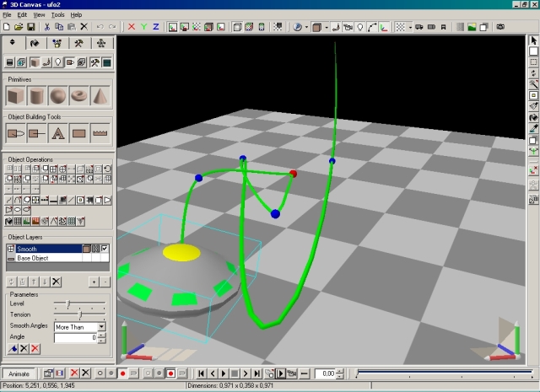Step back one animation frame
This screenshot has width=540, height=392.
pyautogui.click(x=213, y=373)
